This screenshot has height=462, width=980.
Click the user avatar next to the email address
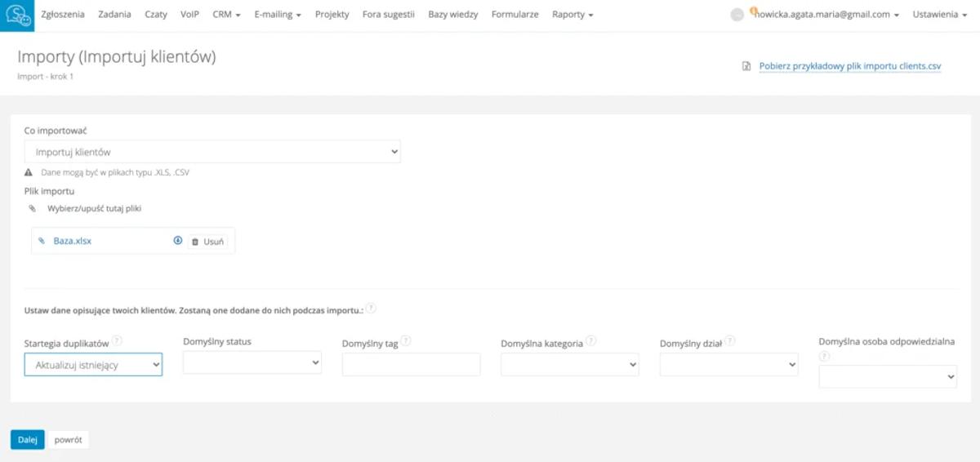click(737, 15)
